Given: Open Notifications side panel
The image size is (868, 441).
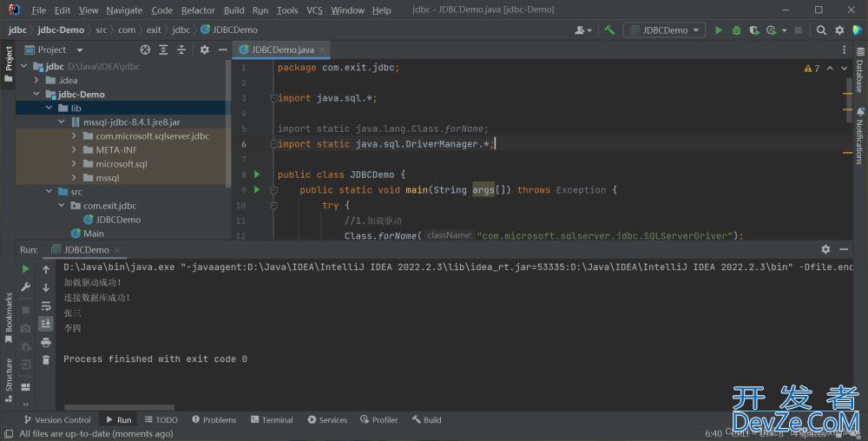Looking at the screenshot, I should pyautogui.click(x=859, y=136).
